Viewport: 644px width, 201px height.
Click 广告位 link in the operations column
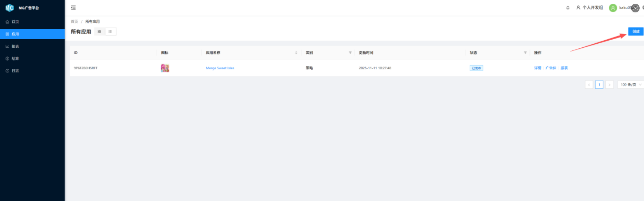click(551, 68)
